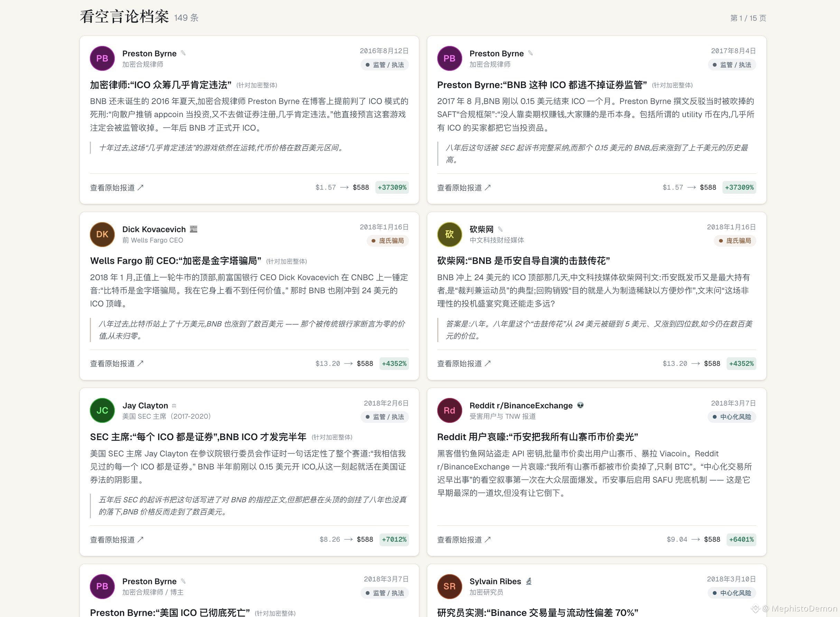Open the DK avatar for Dick Kovacevich
The width and height of the screenshot is (840, 617).
(102, 235)
